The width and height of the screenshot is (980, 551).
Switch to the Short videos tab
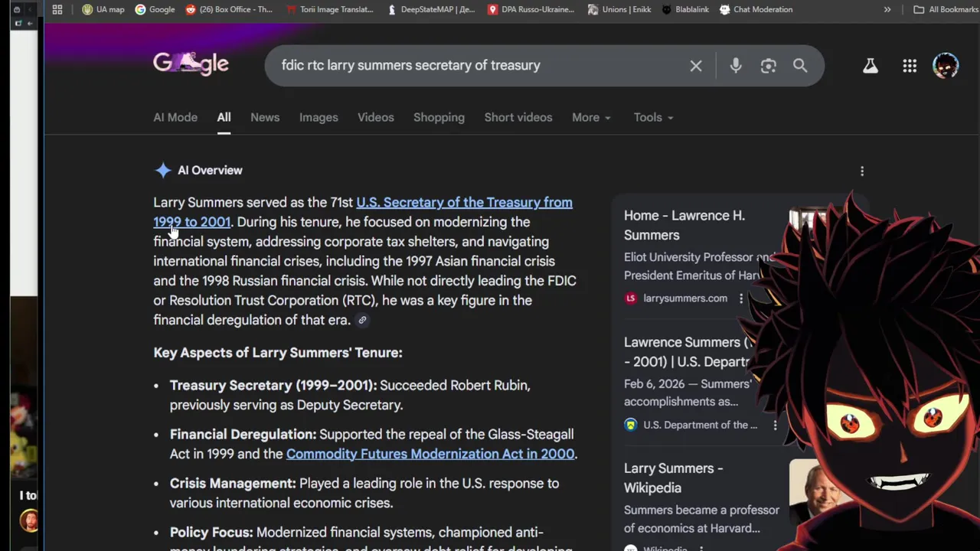[518, 117]
